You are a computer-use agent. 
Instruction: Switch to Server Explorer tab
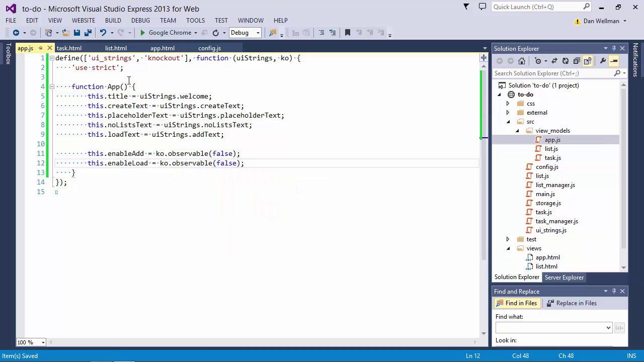tap(564, 278)
